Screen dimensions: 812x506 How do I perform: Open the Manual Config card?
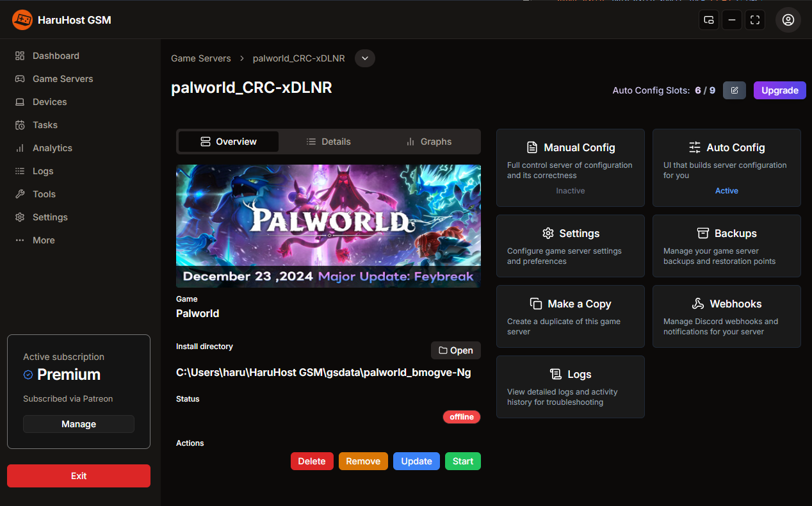pos(571,168)
